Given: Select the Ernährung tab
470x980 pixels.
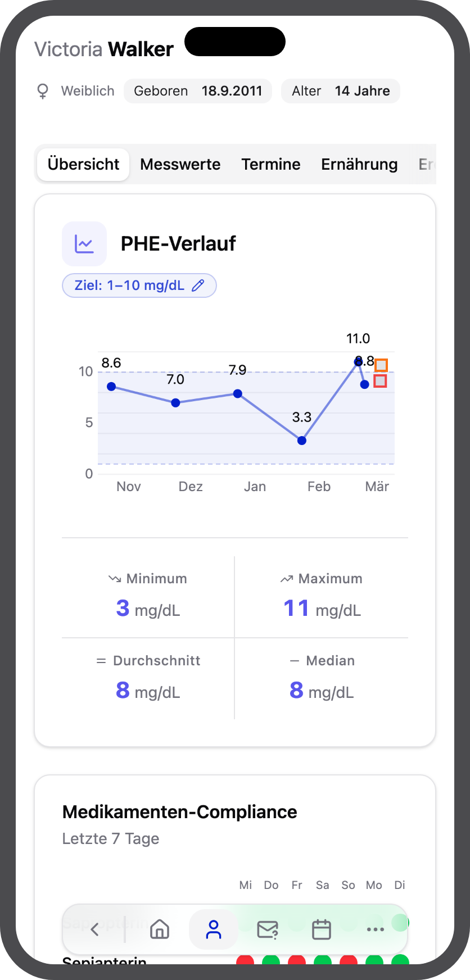Looking at the screenshot, I should pyautogui.click(x=359, y=164).
